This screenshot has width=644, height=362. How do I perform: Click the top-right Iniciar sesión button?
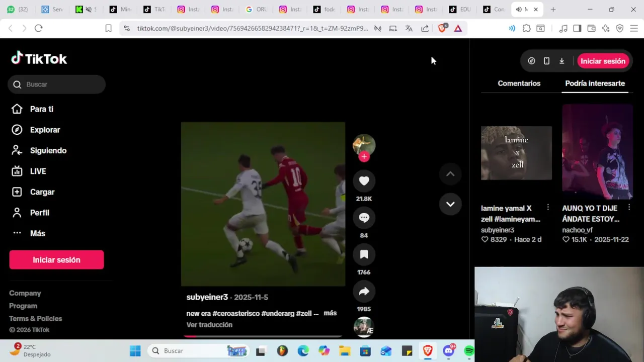point(603,61)
